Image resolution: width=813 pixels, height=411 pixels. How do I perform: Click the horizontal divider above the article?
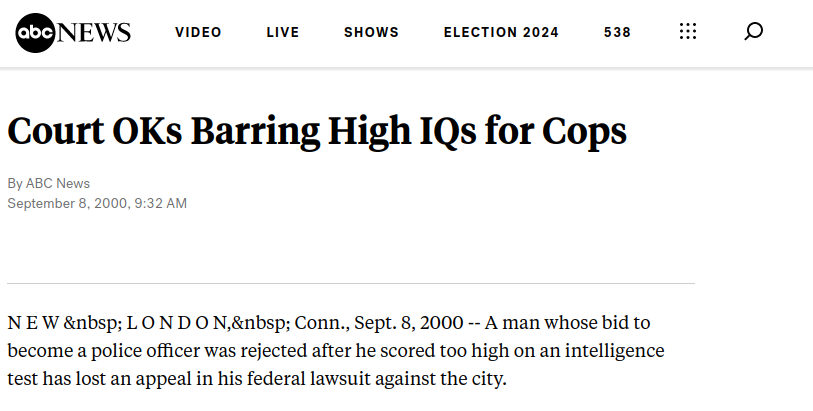[351, 284]
